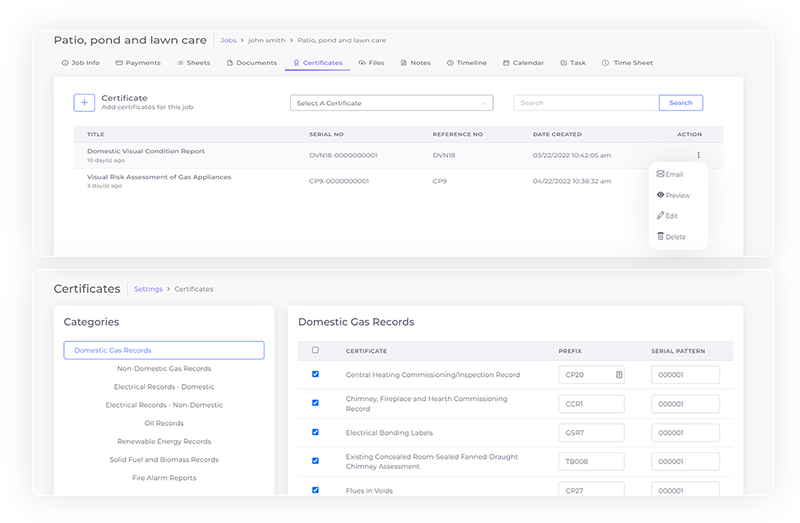Click the Search button
The width and height of the screenshot is (800, 523).
coord(680,103)
